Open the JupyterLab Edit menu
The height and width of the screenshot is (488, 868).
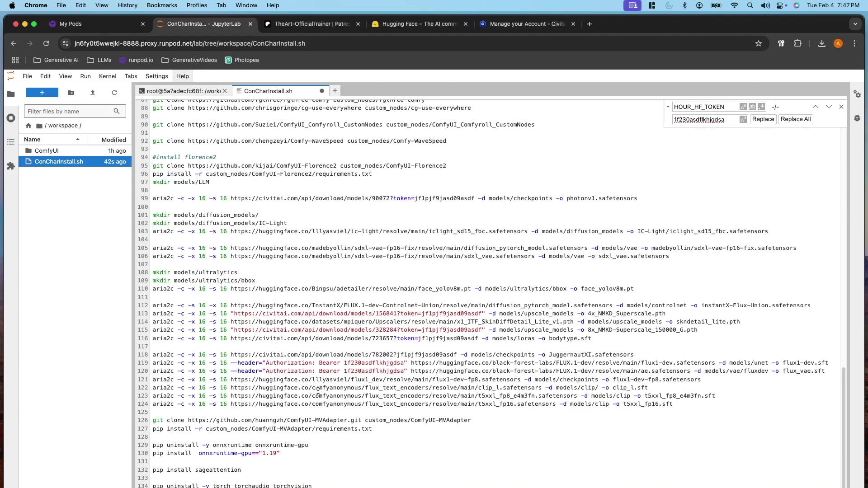[x=45, y=76]
